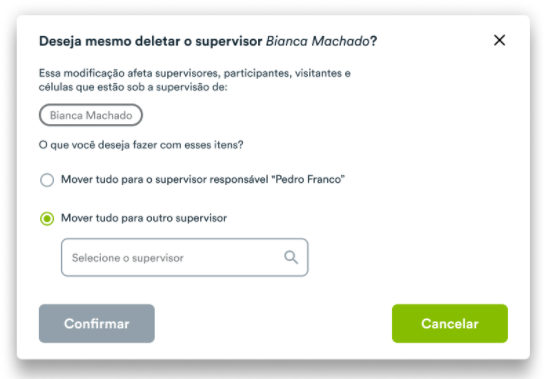Click the placeholder text 'Selecione o supervisor'
This screenshot has width=546, height=379.
click(x=127, y=258)
